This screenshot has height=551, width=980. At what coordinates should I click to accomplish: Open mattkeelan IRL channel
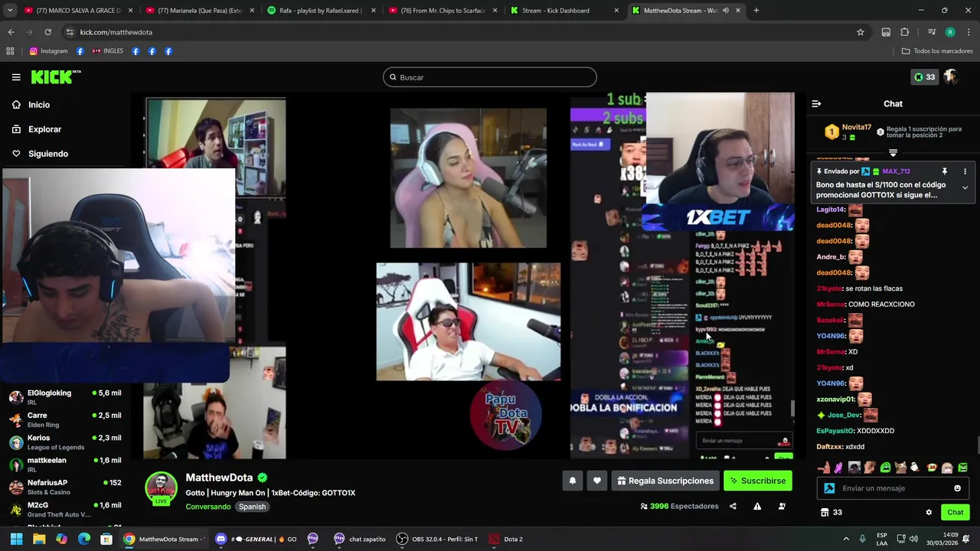click(x=65, y=465)
